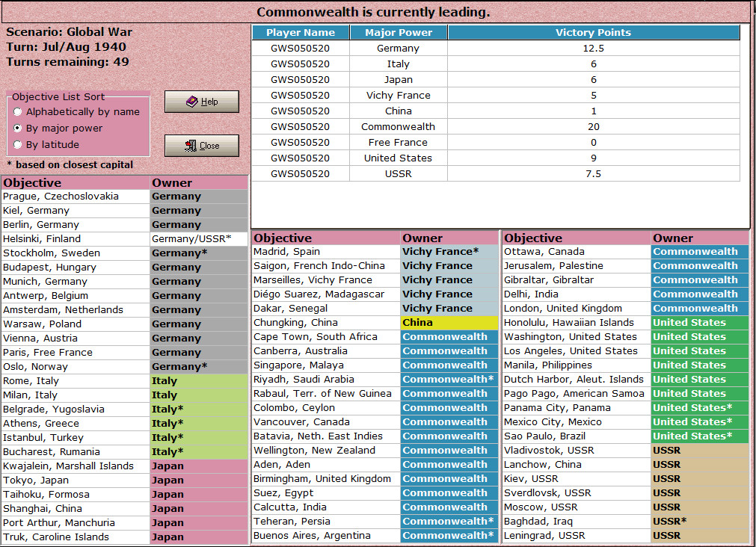
Task: Select Istanbul, Turkey objective row
Action: [125, 438]
